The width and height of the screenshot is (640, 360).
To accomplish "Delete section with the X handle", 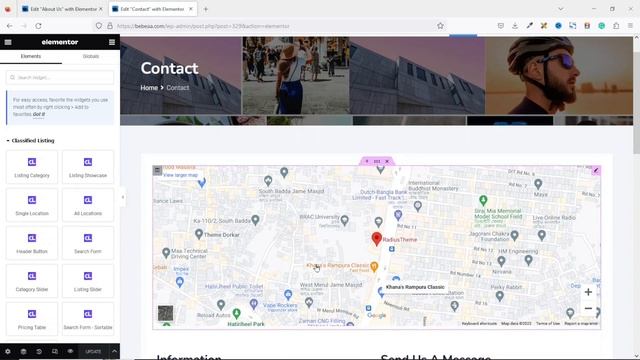I will pyautogui.click(x=387, y=162).
